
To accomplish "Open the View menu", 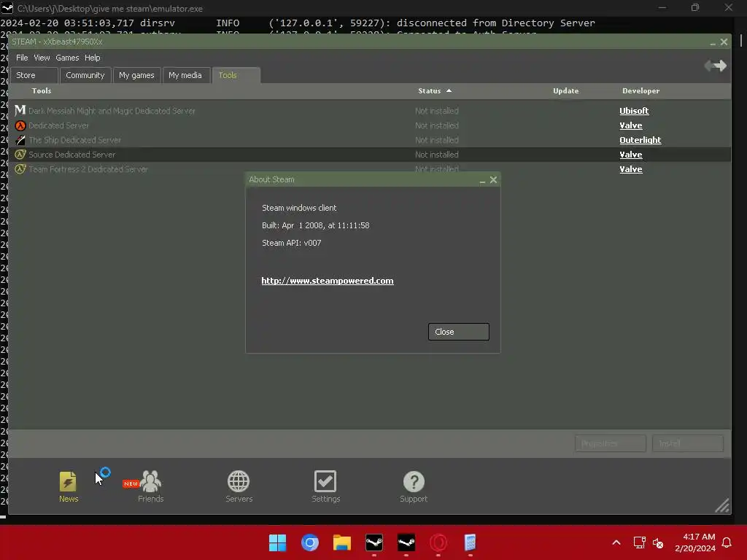I will pos(42,58).
